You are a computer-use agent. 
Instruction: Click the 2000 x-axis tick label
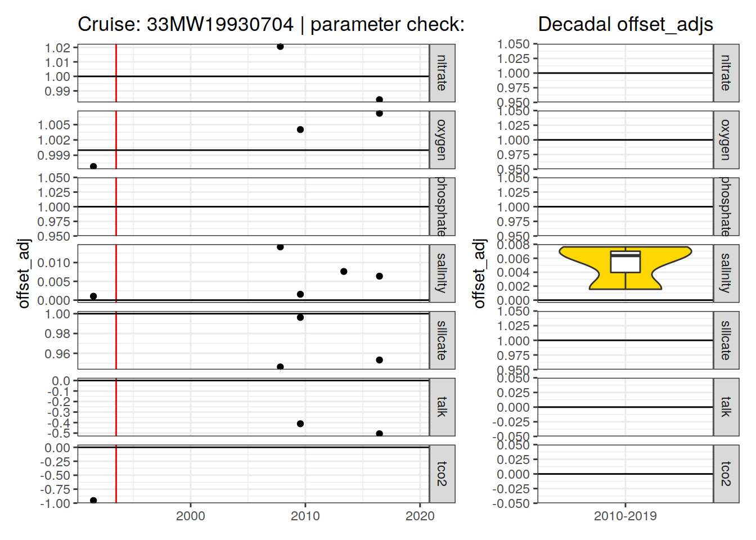pos(191,516)
